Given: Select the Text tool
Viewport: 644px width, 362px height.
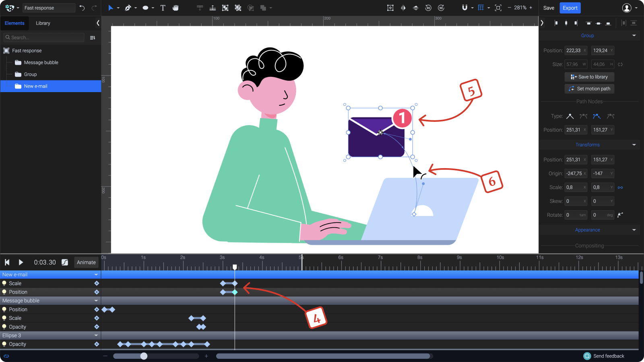Looking at the screenshot, I should click(x=163, y=8).
